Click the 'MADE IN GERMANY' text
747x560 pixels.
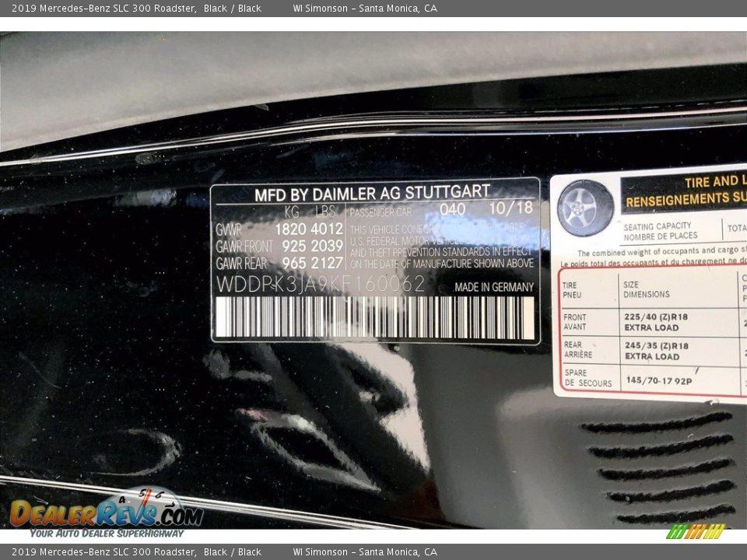494,287
